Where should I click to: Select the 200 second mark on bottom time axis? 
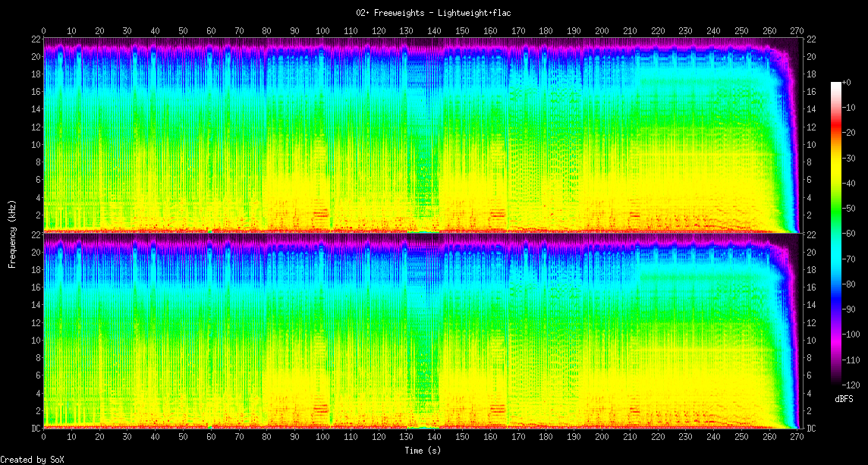602,437
